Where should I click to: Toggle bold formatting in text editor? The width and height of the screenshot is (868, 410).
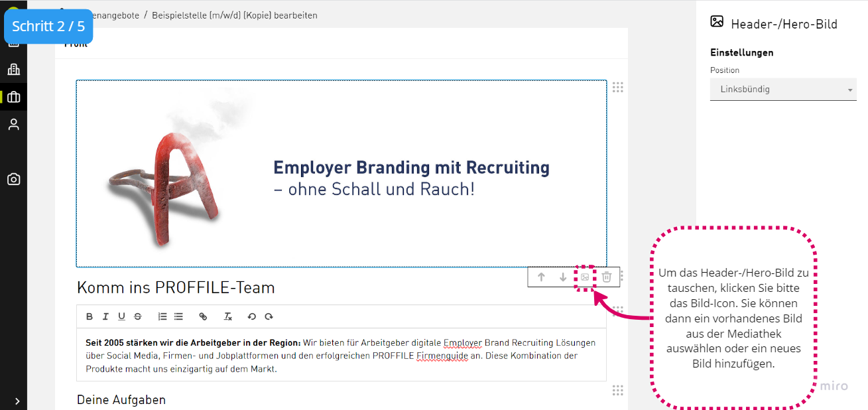click(90, 316)
